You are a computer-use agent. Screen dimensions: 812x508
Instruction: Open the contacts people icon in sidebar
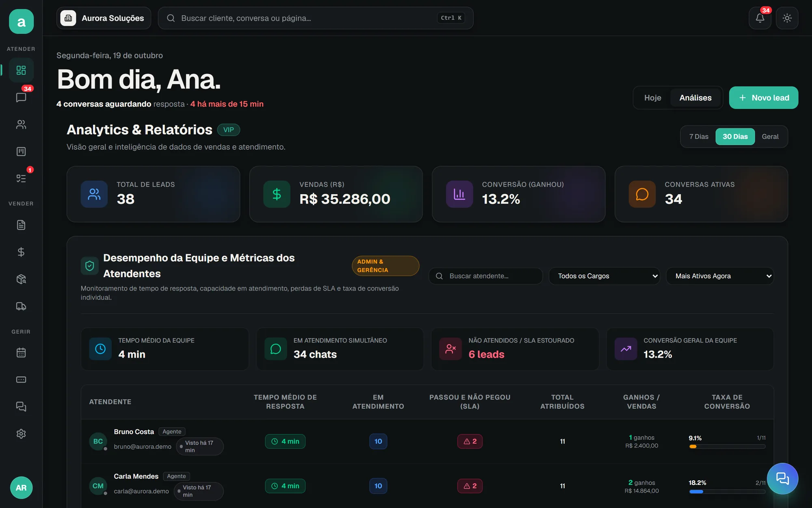21,124
